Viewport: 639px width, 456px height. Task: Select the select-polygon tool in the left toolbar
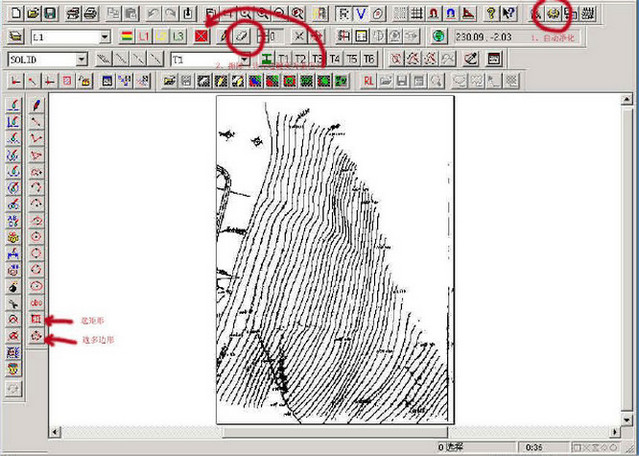37,337
